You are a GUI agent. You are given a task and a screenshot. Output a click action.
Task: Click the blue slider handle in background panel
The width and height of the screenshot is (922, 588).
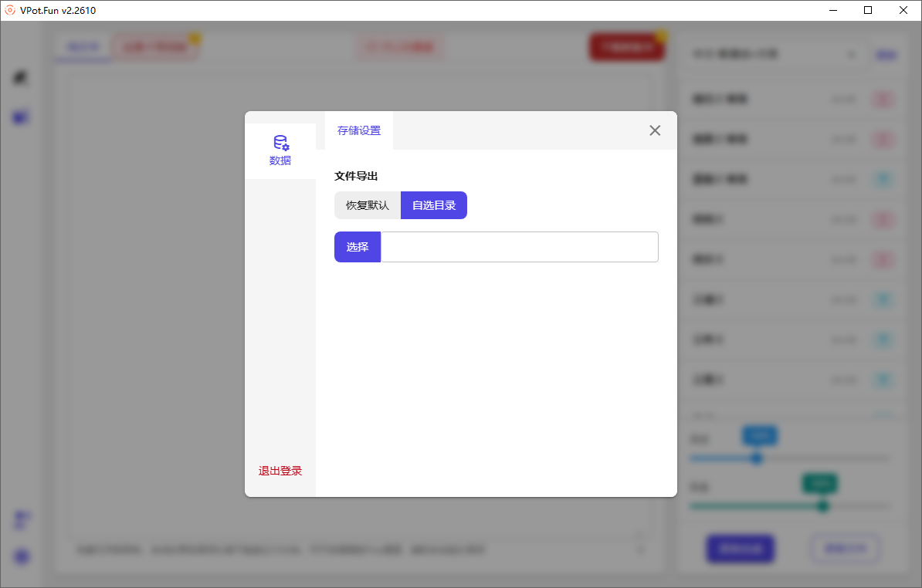(757, 458)
